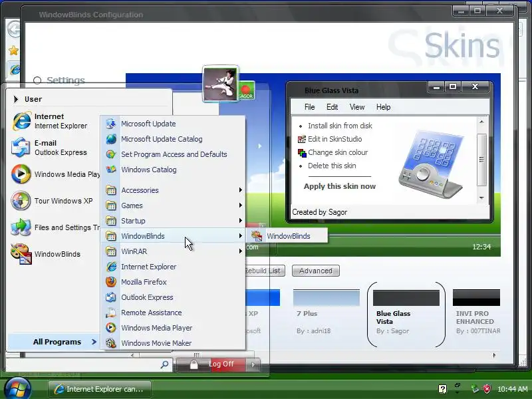The height and width of the screenshot is (399, 532).
Task: Click the Log Off button
Action: tap(221, 364)
